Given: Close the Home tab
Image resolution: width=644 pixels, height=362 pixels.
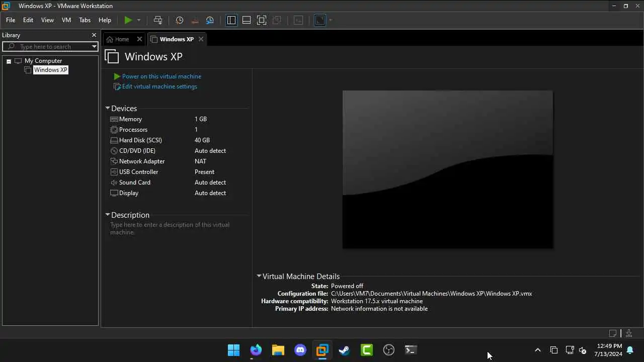Looking at the screenshot, I should (x=139, y=39).
